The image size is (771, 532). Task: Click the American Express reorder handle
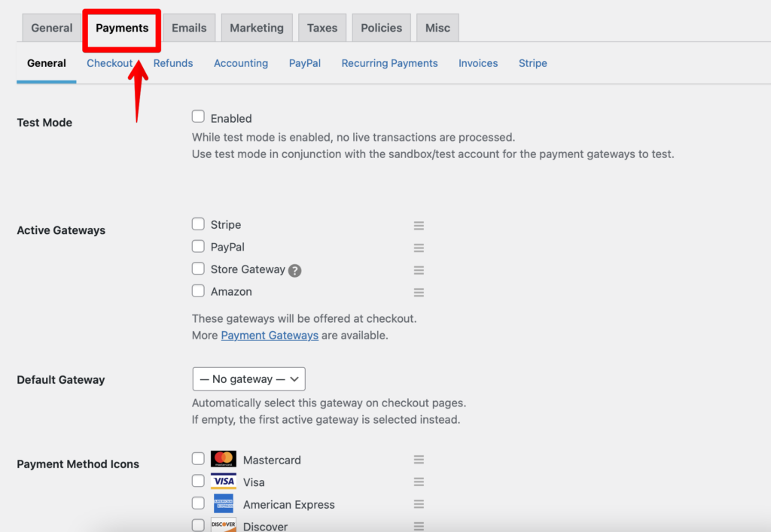click(419, 504)
